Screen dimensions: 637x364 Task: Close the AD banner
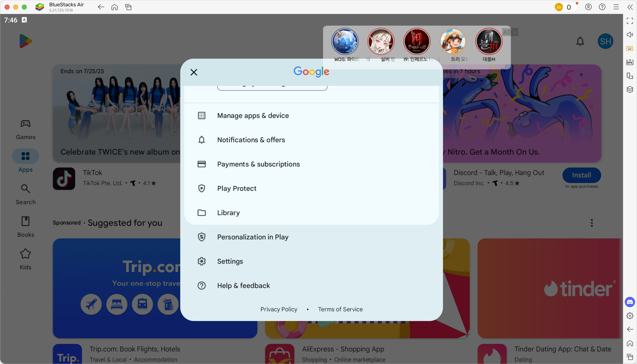[515, 32]
